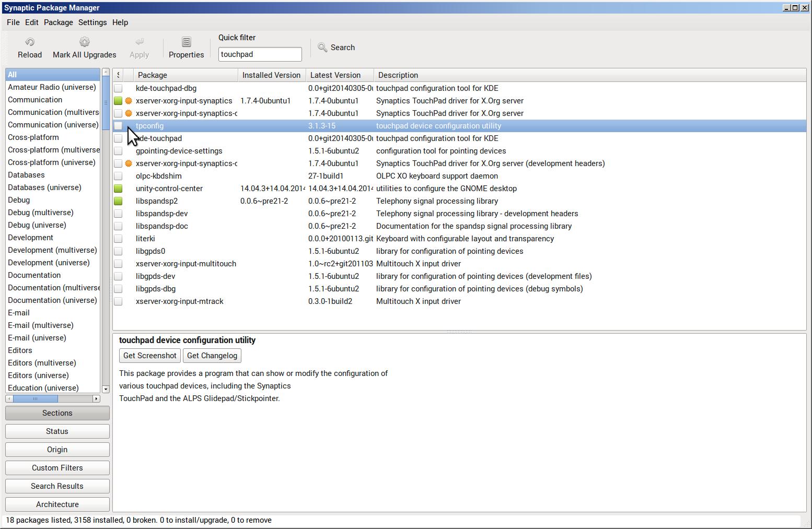The image size is (812, 529).
Task: Click the category list horizontal scrollbar thumb
Action: pos(35,398)
